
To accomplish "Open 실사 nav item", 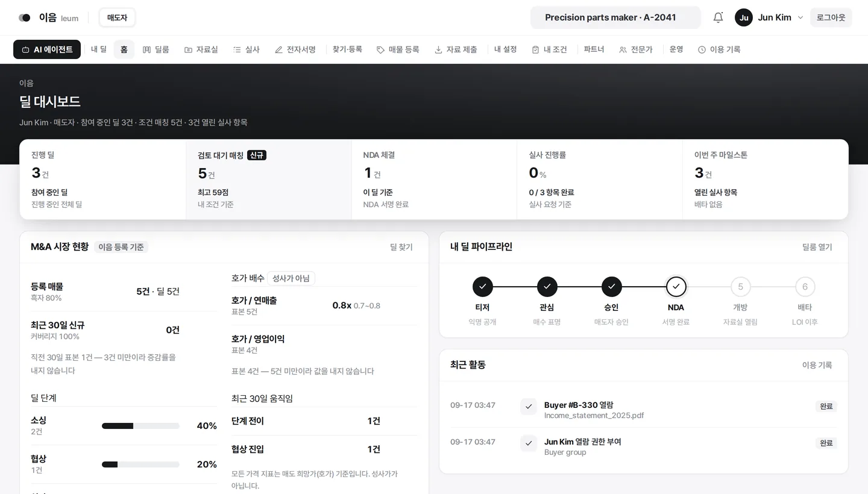I will (247, 49).
